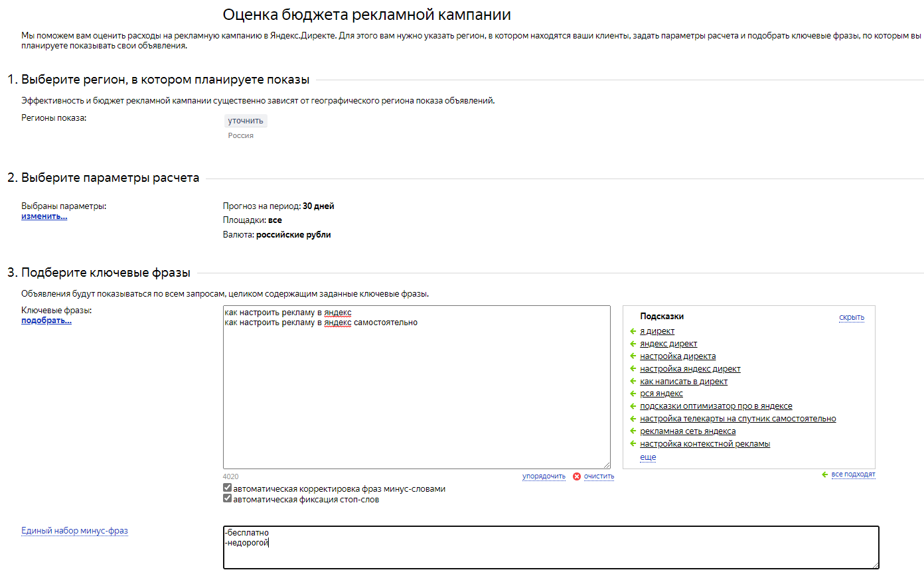This screenshot has width=924, height=578.
Task: Click inside the minus-phrases text area
Action: click(x=551, y=547)
